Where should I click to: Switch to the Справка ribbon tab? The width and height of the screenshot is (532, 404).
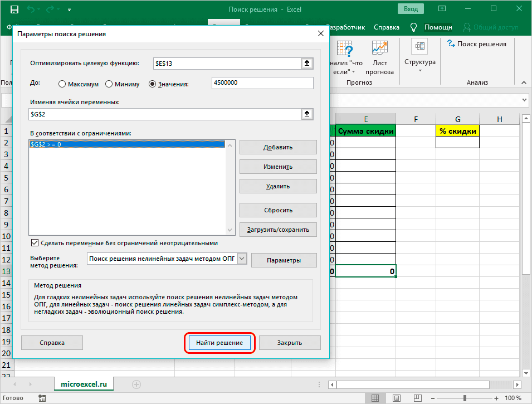[386, 27]
